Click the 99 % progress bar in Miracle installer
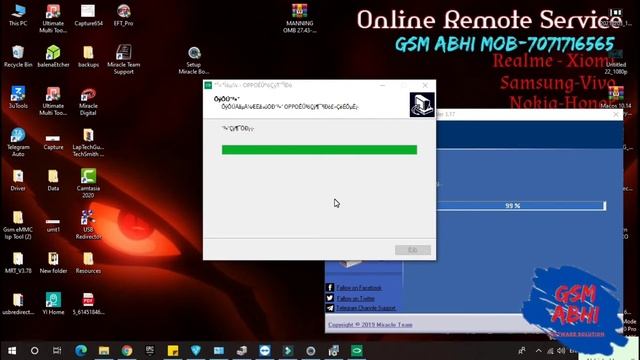 click(x=521, y=206)
